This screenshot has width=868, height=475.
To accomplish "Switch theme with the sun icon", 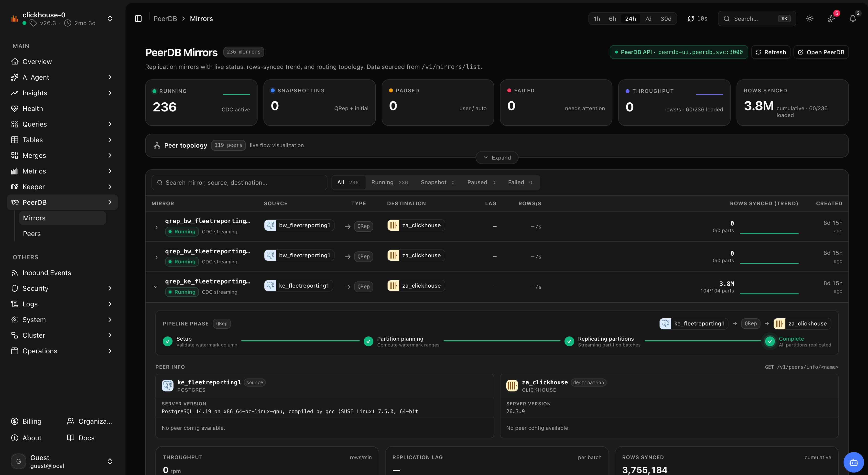I will point(810,19).
